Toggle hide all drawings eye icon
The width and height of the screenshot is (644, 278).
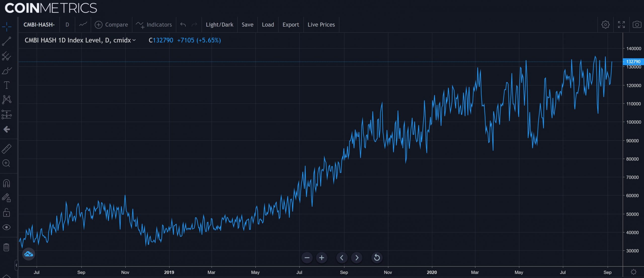(x=7, y=227)
